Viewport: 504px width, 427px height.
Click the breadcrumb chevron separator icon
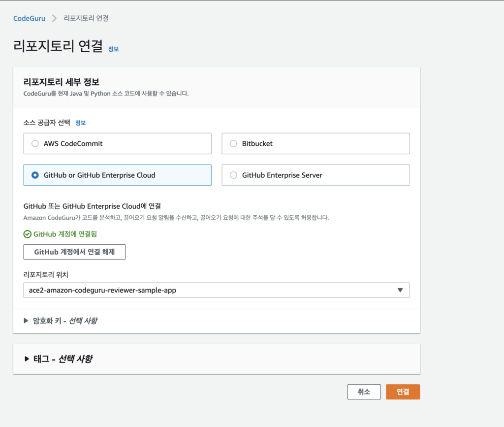pos(54,18)
